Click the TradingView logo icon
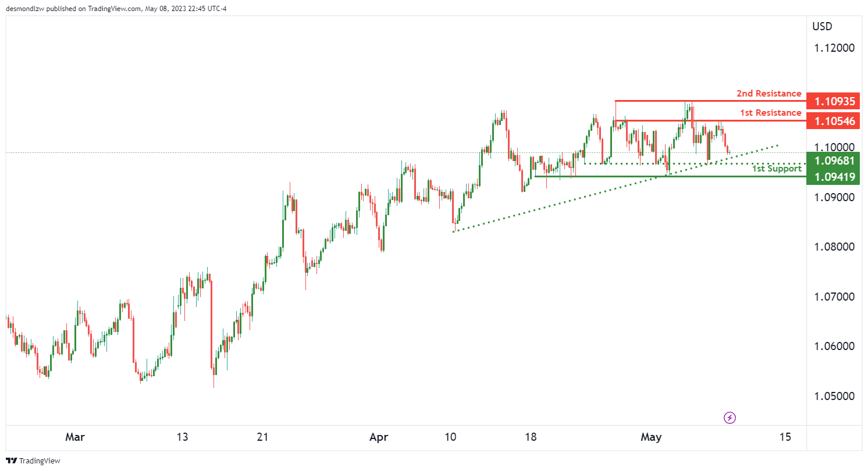 12,461
